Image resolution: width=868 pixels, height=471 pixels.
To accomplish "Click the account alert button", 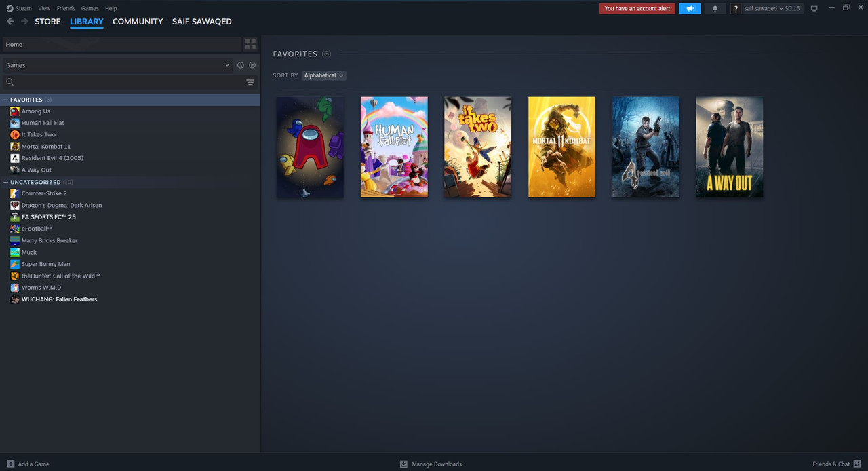I will point(637,9).
